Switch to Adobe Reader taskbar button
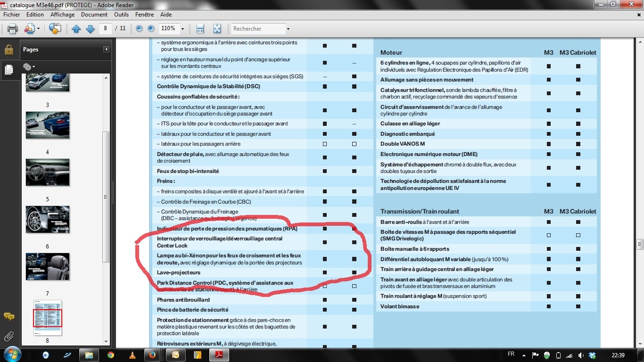This screenshot has width=644, height=362. click(220, 355)
